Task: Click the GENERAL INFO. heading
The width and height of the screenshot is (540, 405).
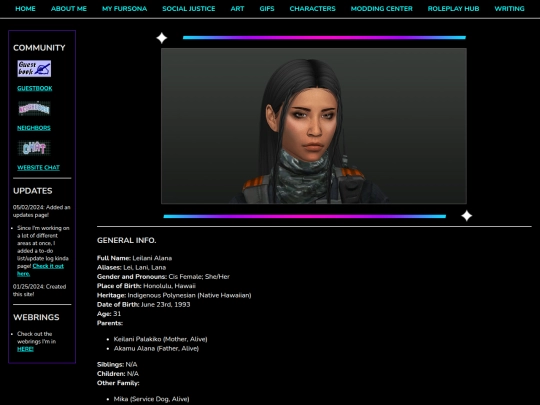Action: point(126,240)
